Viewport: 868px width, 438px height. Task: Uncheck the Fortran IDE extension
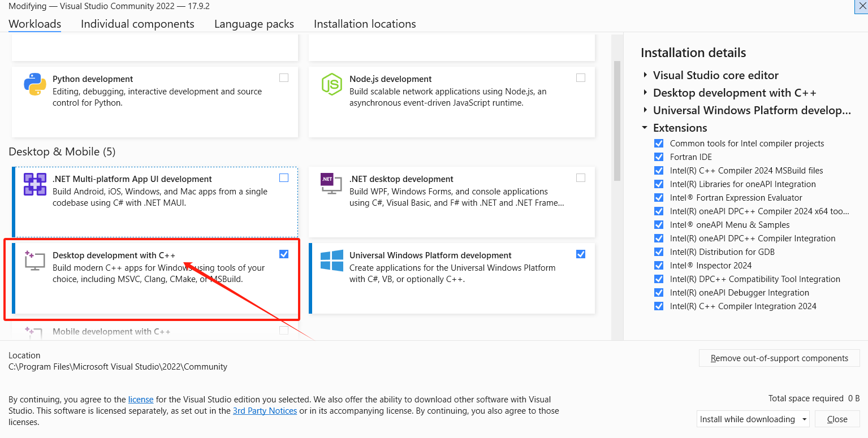coord(659,157)
